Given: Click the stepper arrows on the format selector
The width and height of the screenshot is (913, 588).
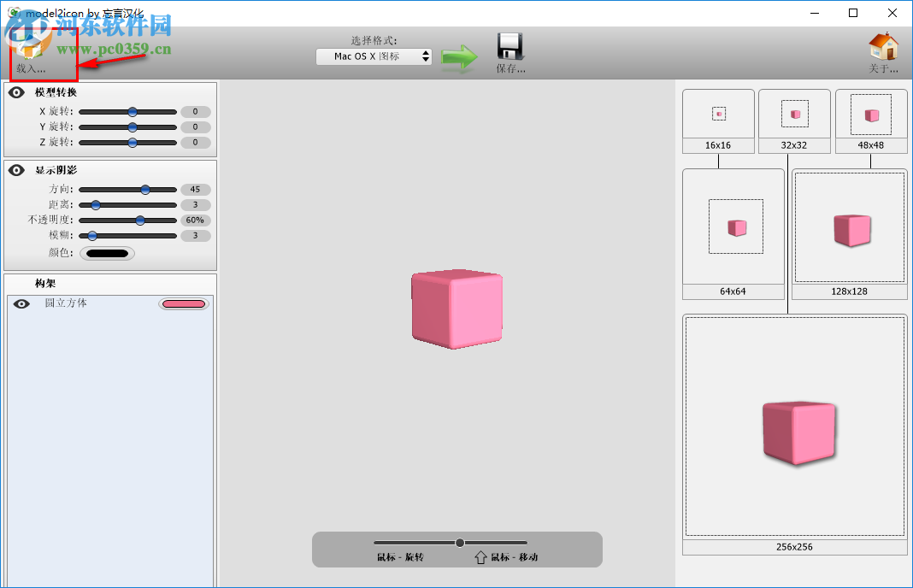Looking at the screenshot, I should (426, 56).
